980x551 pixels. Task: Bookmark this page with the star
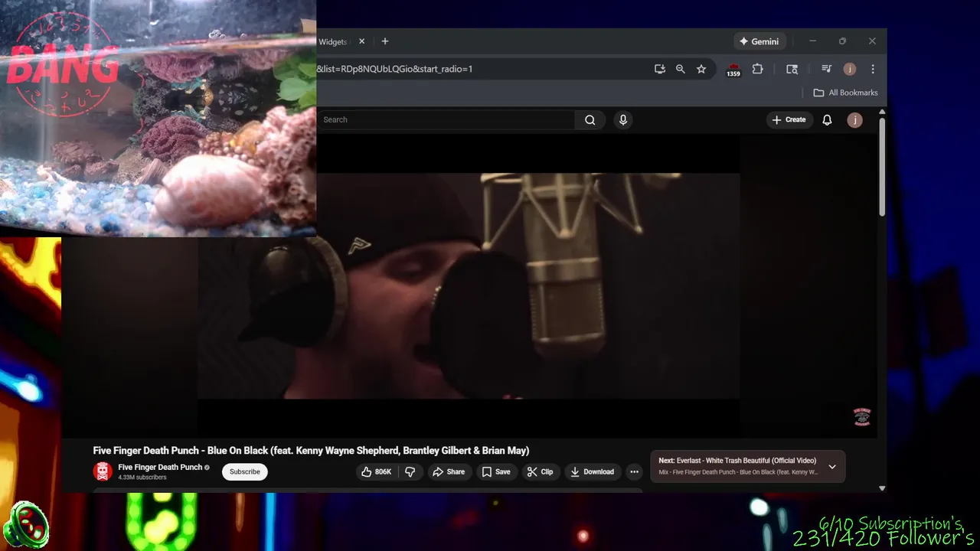pos(701,69)
